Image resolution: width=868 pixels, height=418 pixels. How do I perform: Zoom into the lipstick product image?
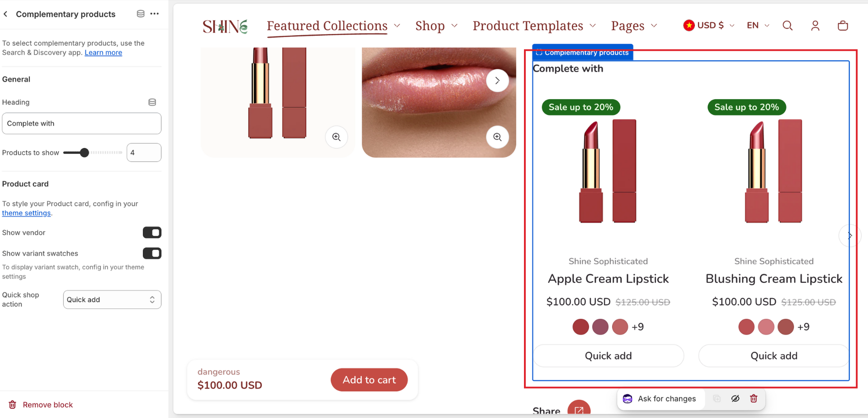[336, 137]
